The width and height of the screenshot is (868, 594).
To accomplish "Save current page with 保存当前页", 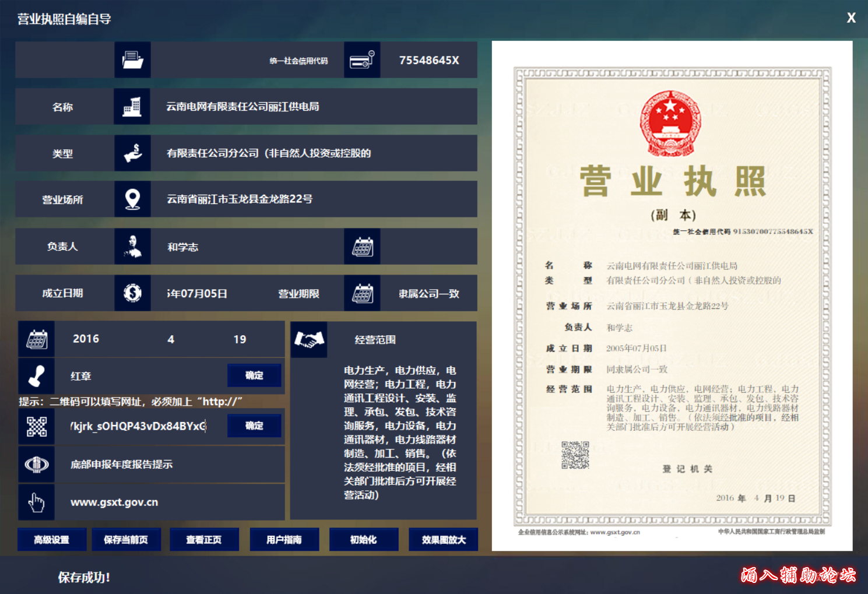I will tap(126, 540).
